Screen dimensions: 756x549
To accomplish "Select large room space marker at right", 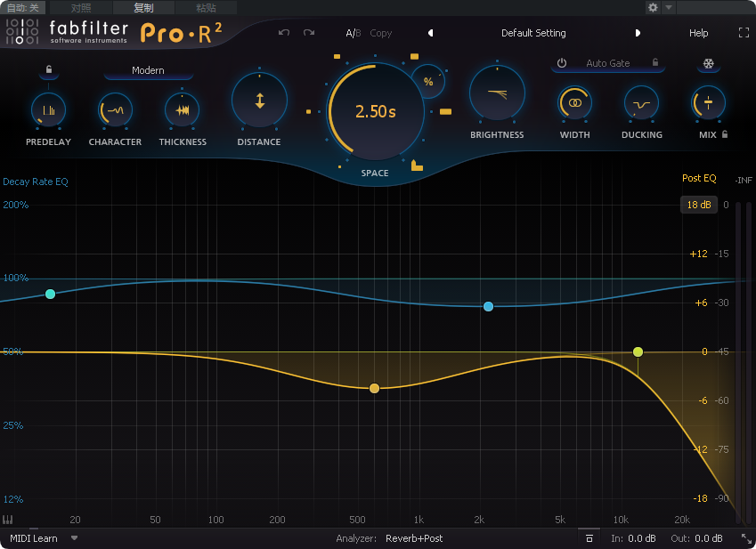I will coord(445,112).
